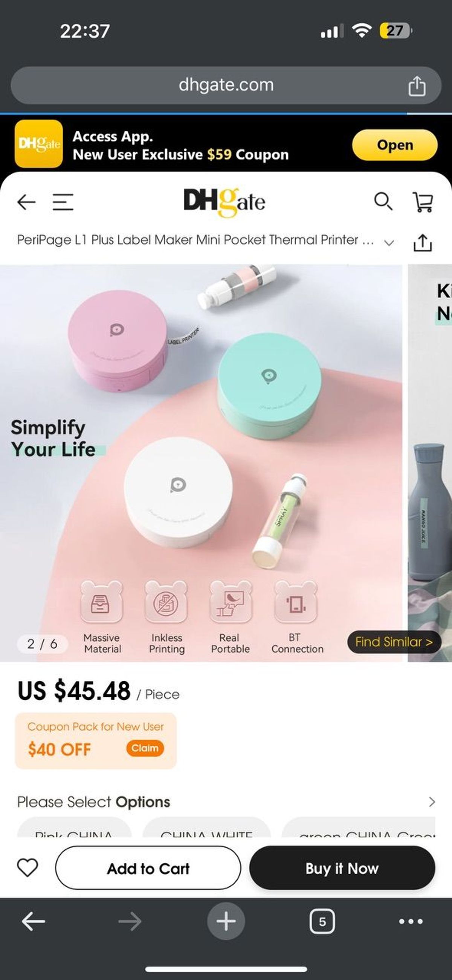
Task: Open the search magnifier icon
Action: click(x=383, y=201)
